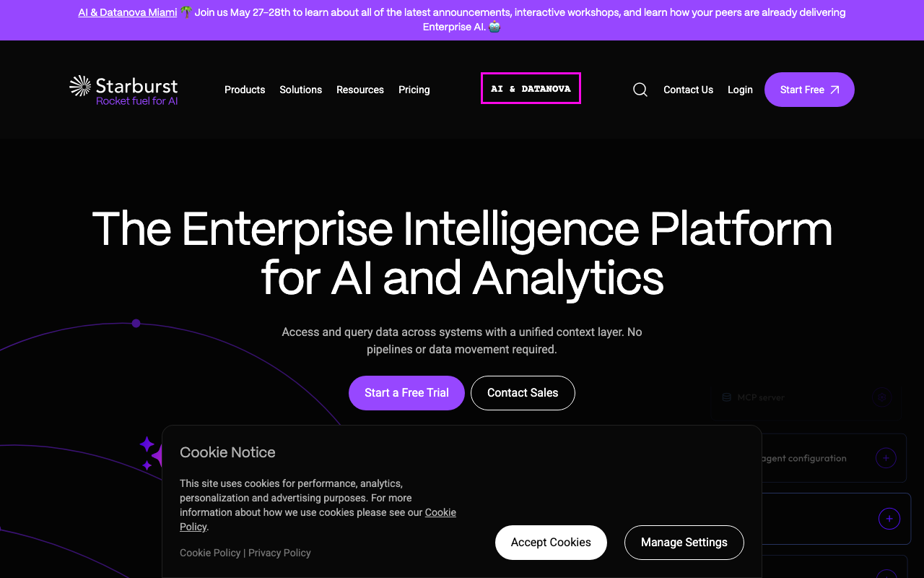Go to the Pricing page
Viewport: 924px width, 578px height.
(414, 90)
